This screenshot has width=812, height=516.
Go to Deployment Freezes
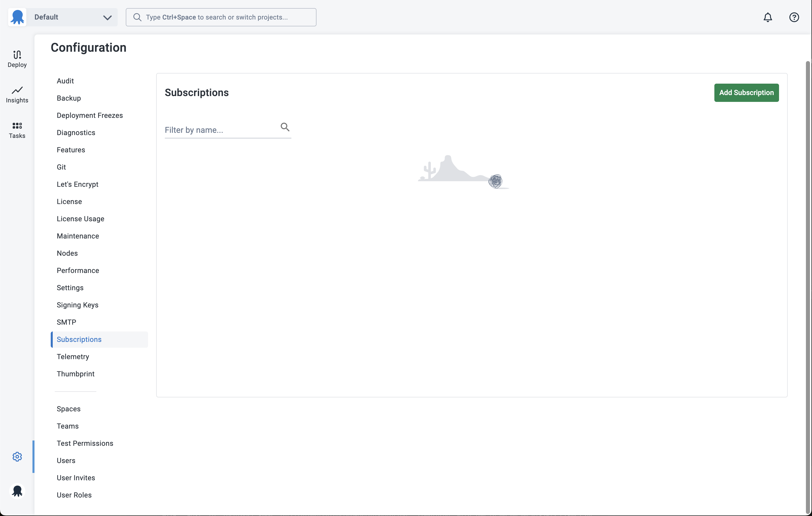coord(90,115)
